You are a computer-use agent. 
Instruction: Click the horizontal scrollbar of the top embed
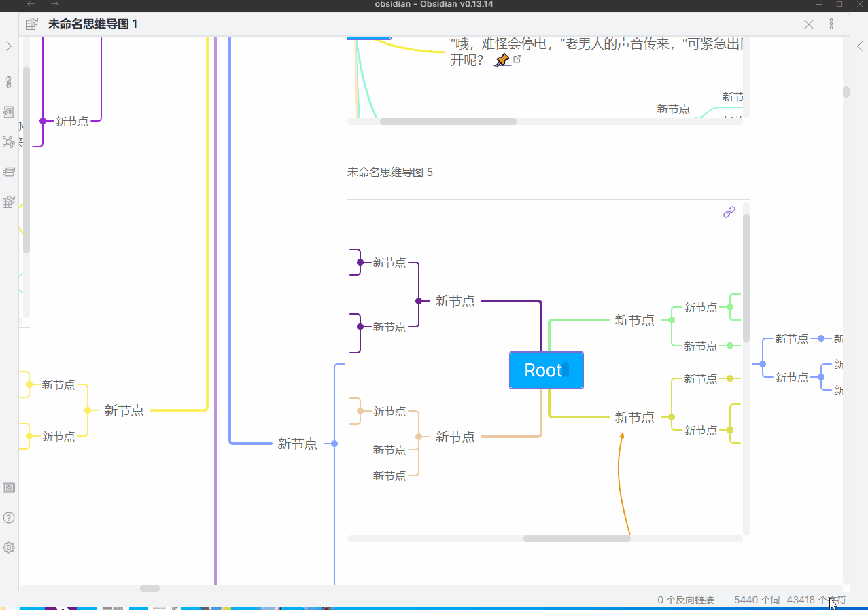[448, 122]
